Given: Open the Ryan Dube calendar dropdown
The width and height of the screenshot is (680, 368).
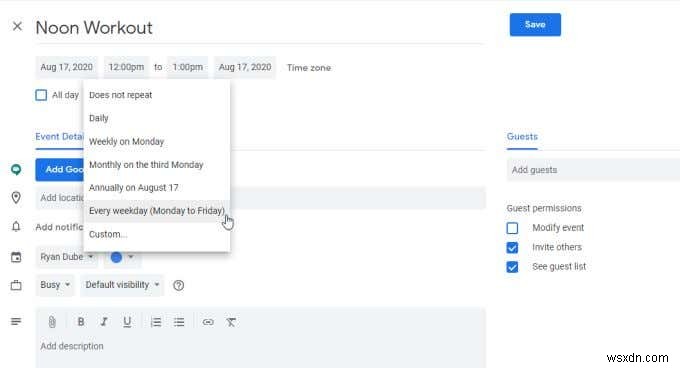Looking at the screenshot, I should pos(66,257).
